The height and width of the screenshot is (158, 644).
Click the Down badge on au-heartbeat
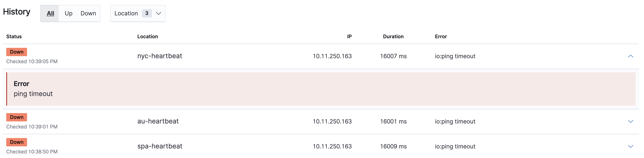point(16,117)
